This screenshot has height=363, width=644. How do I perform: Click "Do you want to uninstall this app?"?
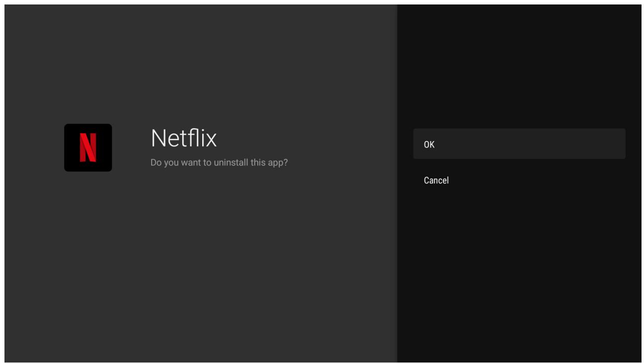(219, 162)
